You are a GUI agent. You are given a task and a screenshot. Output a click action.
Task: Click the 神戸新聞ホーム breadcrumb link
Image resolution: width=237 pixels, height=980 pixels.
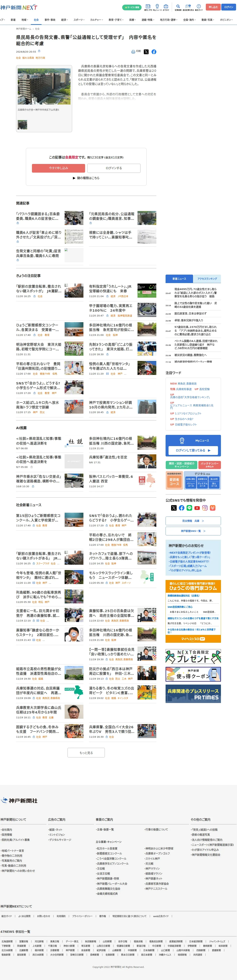24,29
